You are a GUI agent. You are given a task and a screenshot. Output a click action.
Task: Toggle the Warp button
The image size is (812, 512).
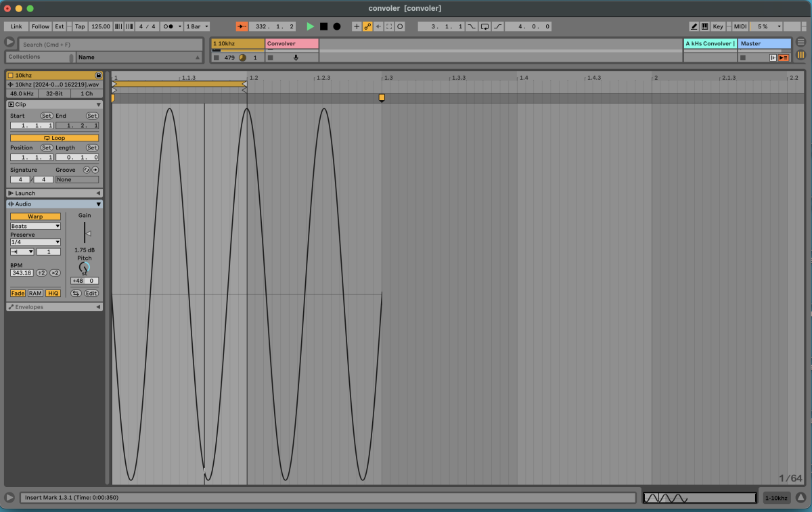[x=35, y=216]
